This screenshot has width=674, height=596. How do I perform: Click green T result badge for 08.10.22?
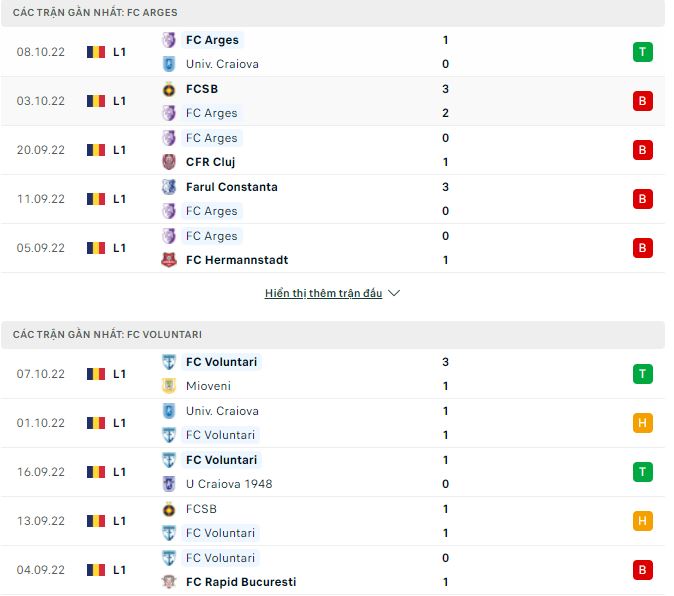click(643, 52)
